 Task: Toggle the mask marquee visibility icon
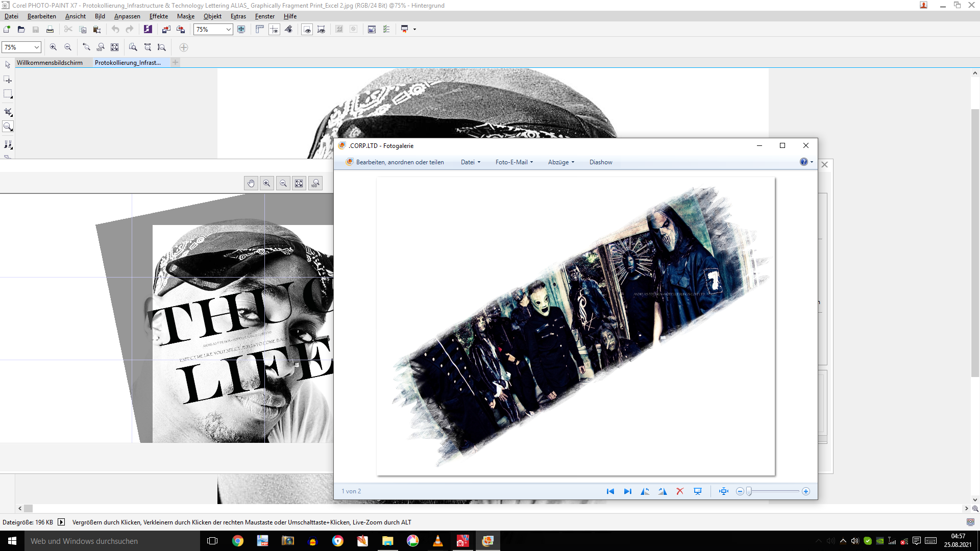coord(307,29)
